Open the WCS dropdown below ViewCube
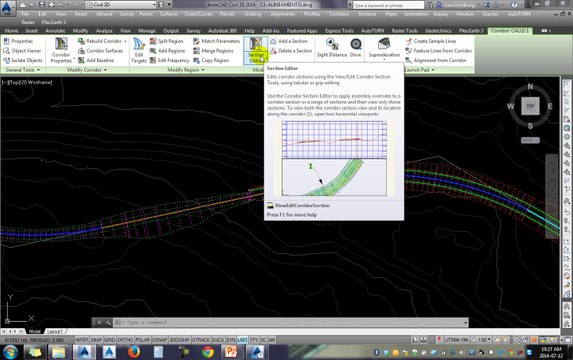The image size is (573, 360). pyautogui.click(x=530, y=140)
